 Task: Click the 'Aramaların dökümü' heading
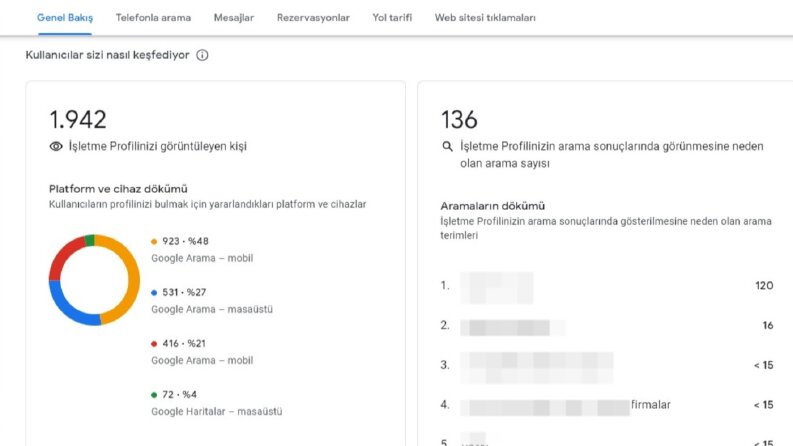click(x=493, y=206)
